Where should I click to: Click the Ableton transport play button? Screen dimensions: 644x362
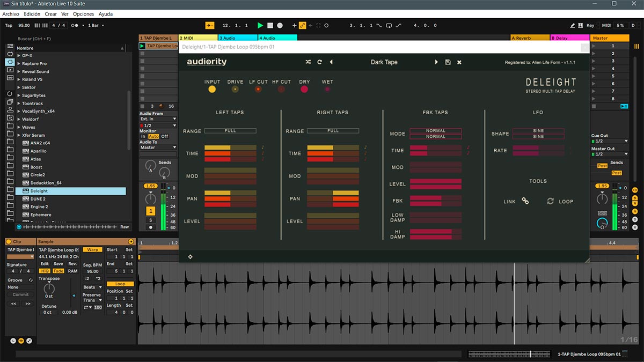pyautogui.click(x=260, y=25)
